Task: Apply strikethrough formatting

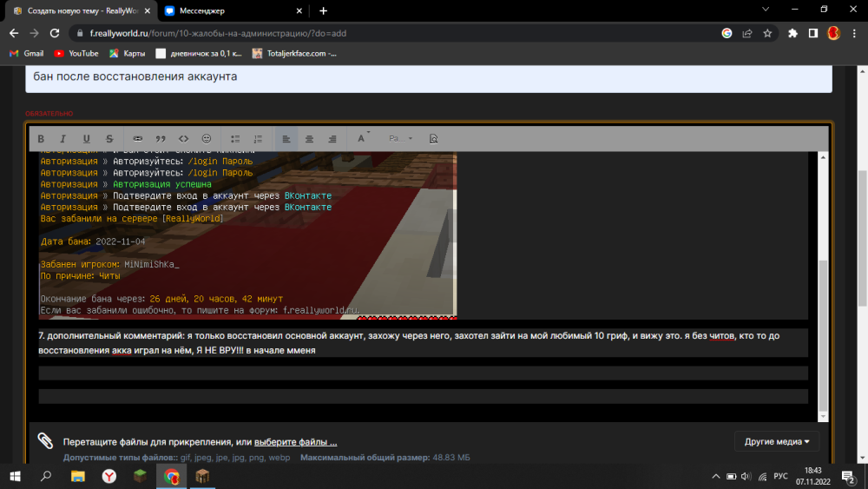Action: 109,138
